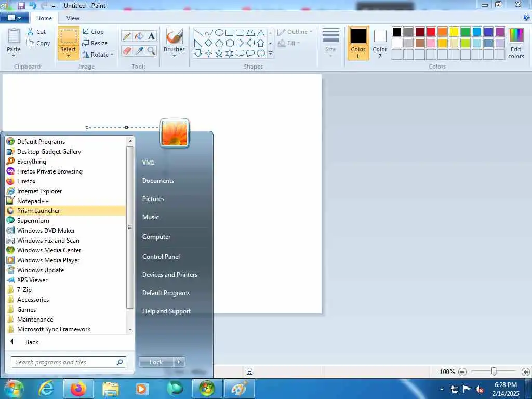Open the Paint file menu button
532x399 pixels.
(14, 18)
